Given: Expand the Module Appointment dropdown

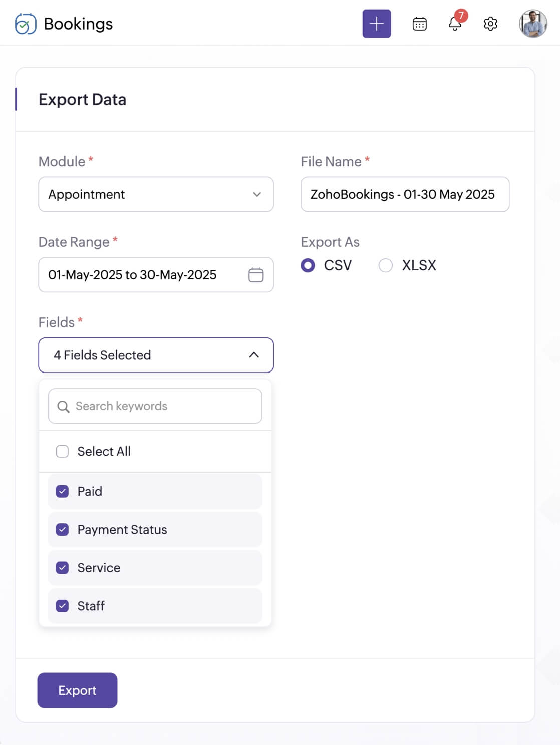Looking at the screenshot, I should tap(156, 194).
